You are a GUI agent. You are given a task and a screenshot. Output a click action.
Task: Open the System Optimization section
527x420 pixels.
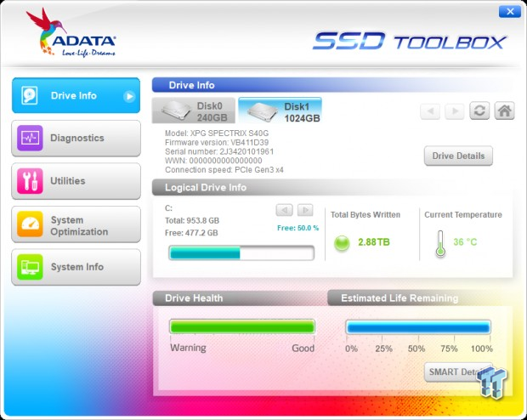point(76,224)
